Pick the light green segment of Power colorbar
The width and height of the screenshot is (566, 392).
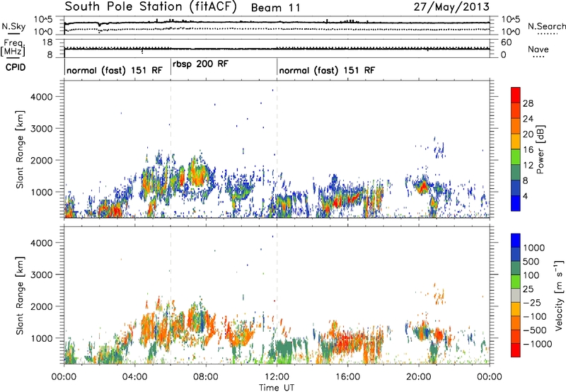click(x=516, y=157)
